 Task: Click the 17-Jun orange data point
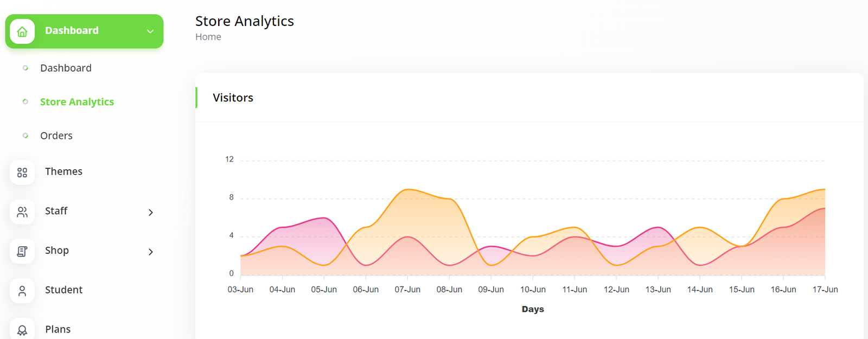[825, 189]
